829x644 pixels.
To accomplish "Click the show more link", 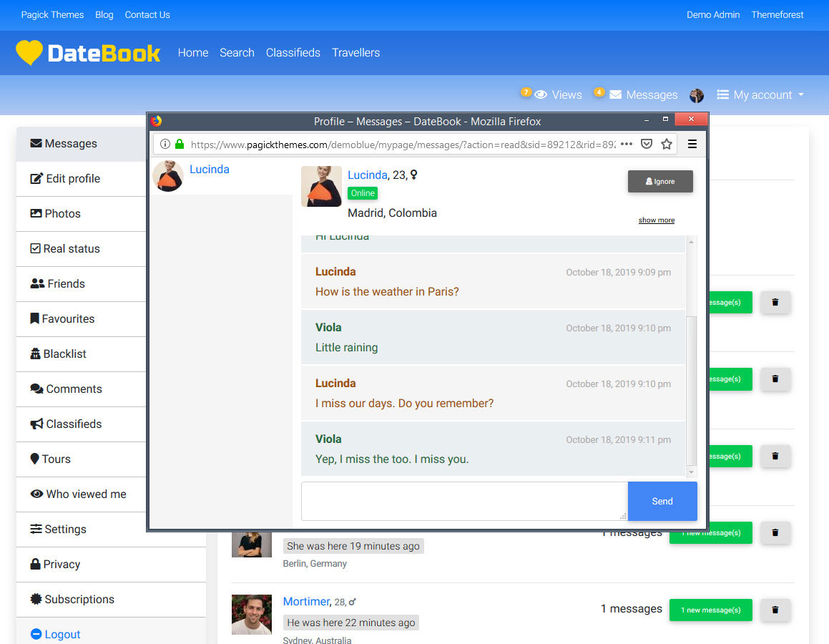I will click(656, 220).
